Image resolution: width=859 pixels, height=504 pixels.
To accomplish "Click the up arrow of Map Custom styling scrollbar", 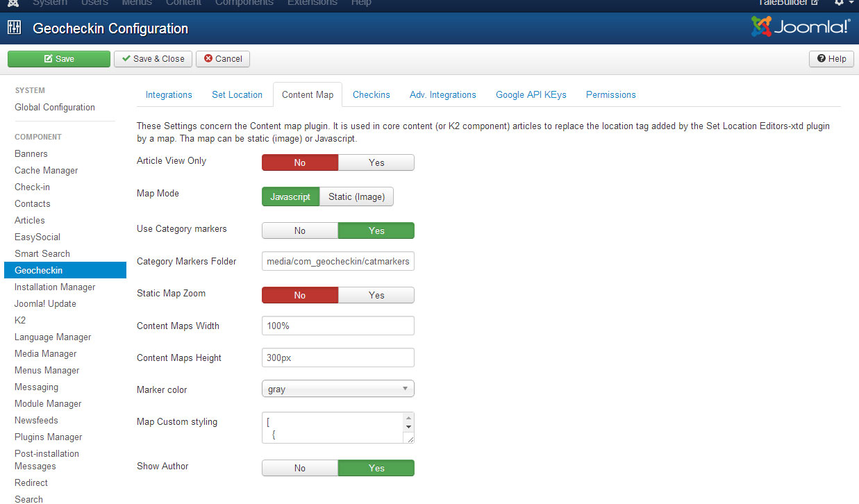I will [x=408, y=419].
